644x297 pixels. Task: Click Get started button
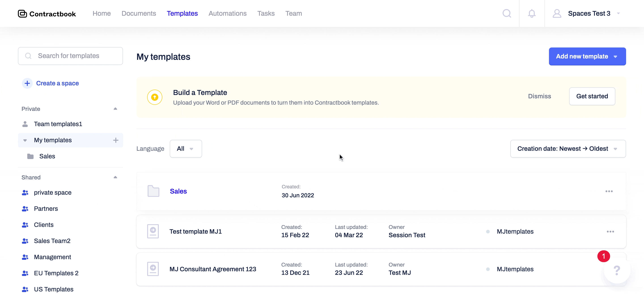[x=592, y=96]
